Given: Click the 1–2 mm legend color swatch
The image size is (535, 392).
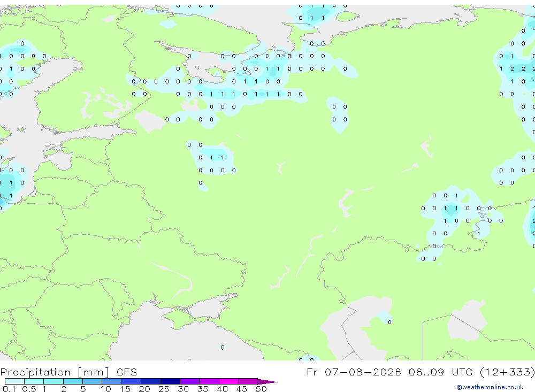Looking at the screenshot, I should point(53,381).
